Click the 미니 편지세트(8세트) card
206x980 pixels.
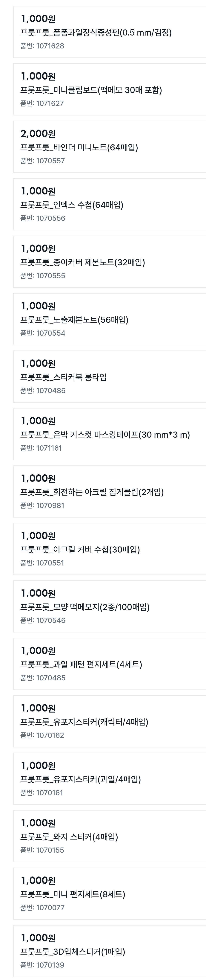pyautogui.click(x=110, y=894)
